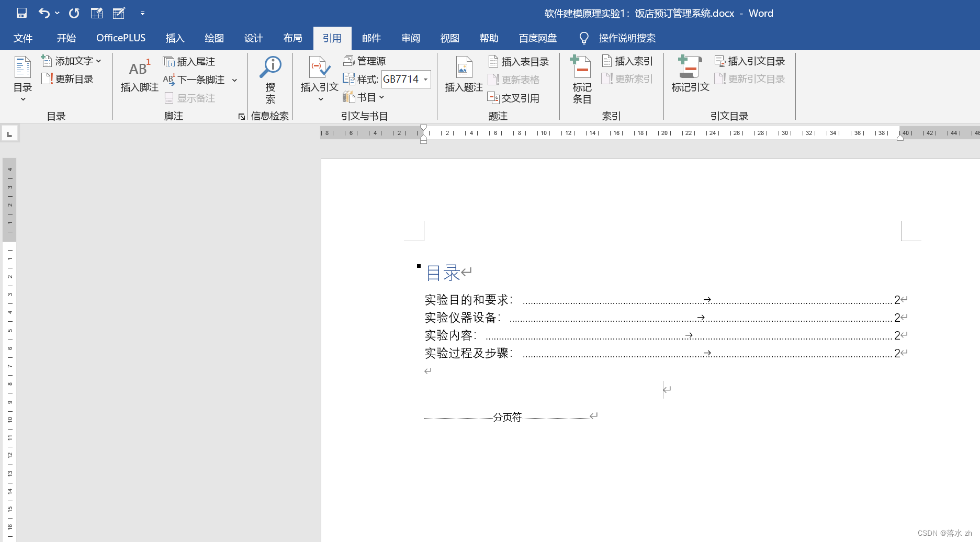This screenshot has height=542, width=980.
Task: Open the 插入引文 citation menu
Action: (319, 78)
